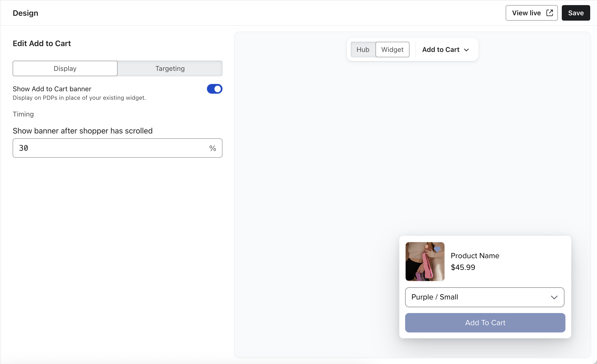The width and height of the screenshot is (597, 364).
Task: Click the View live button
Action: pyautogui.click(x=527, y=13)
